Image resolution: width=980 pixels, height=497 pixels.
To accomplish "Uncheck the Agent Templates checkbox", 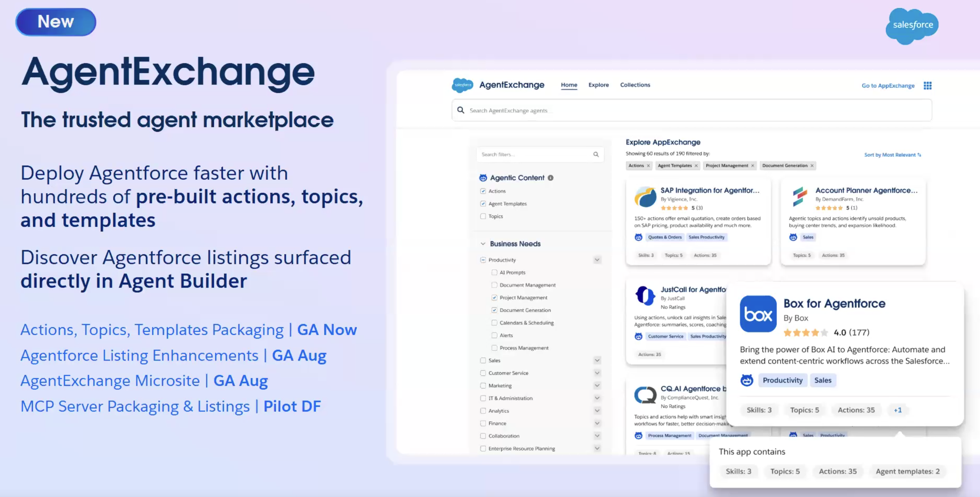I will [x=483, y=204].
